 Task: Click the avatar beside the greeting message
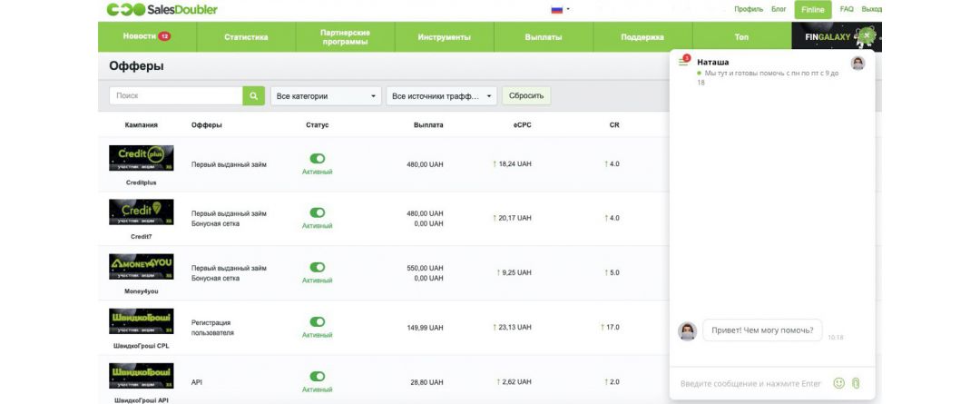[x=687, y=331]
